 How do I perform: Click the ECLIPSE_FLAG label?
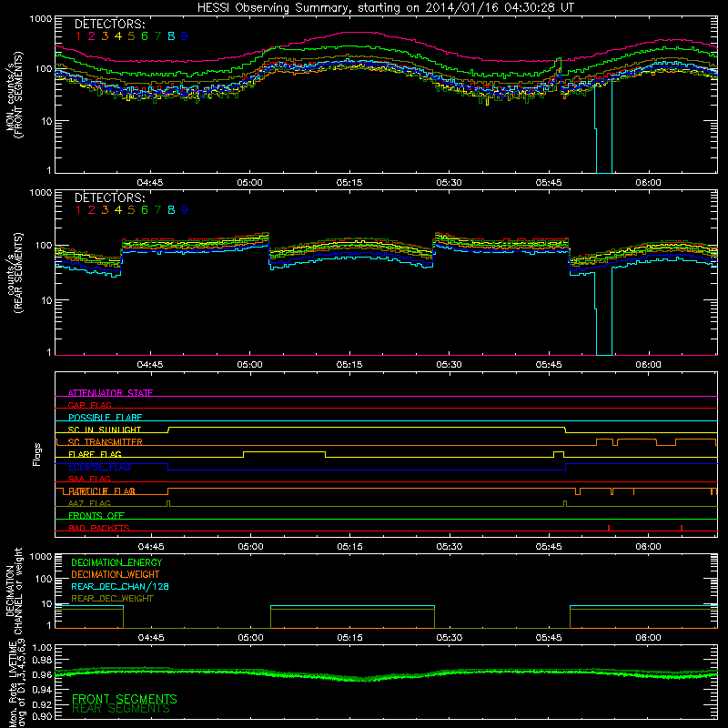click(x=99, y=467)
